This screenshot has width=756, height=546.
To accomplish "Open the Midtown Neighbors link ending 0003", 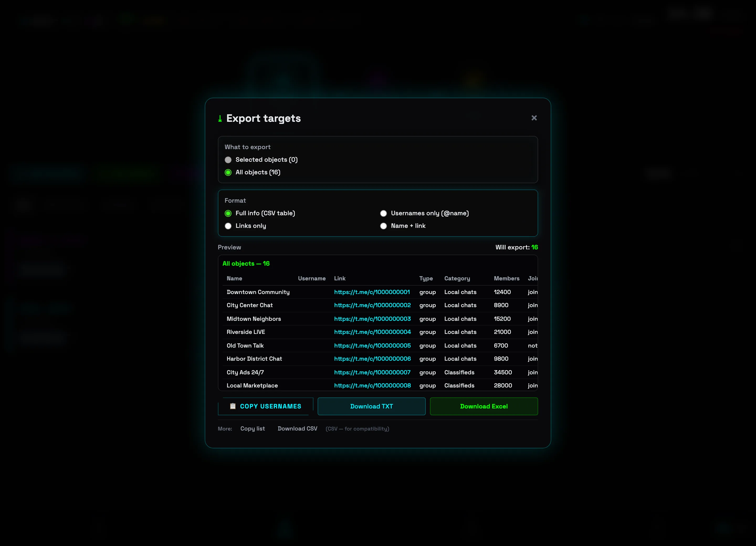I will [x=372, y=319].
